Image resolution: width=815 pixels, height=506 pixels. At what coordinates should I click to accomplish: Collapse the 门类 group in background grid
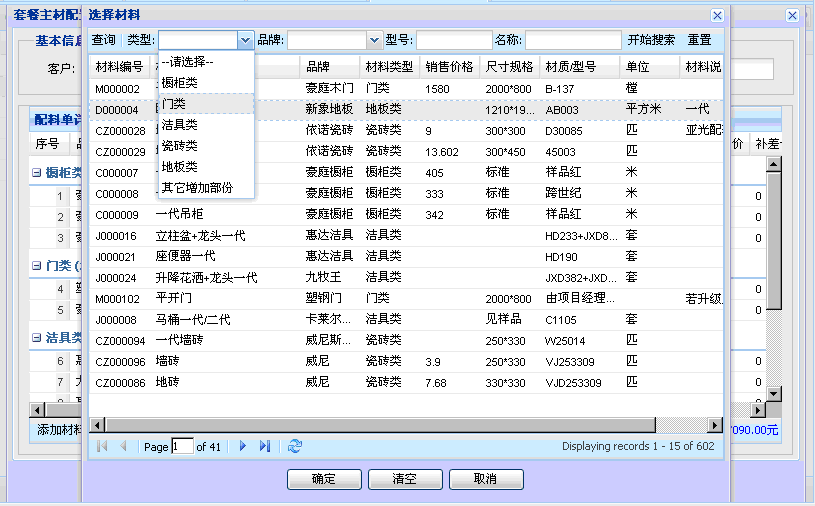tap(37, 265)
